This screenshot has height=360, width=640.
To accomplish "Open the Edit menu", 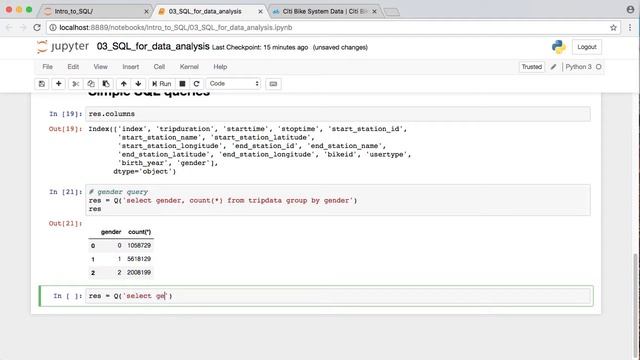I will (x=73, y=67).
